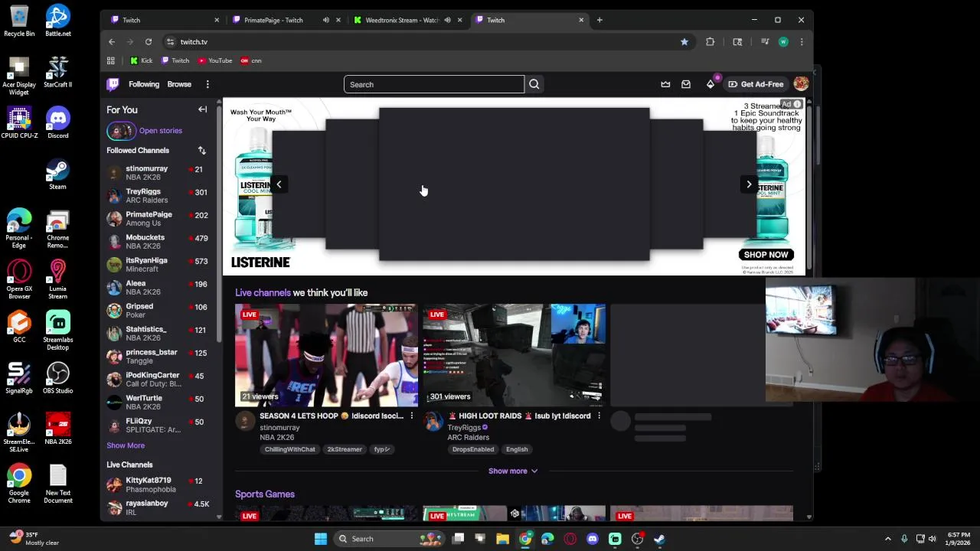
Task: Open KittyKat8719 in Live Channels list
Action: pyautogui.click(x=159, y=485)
